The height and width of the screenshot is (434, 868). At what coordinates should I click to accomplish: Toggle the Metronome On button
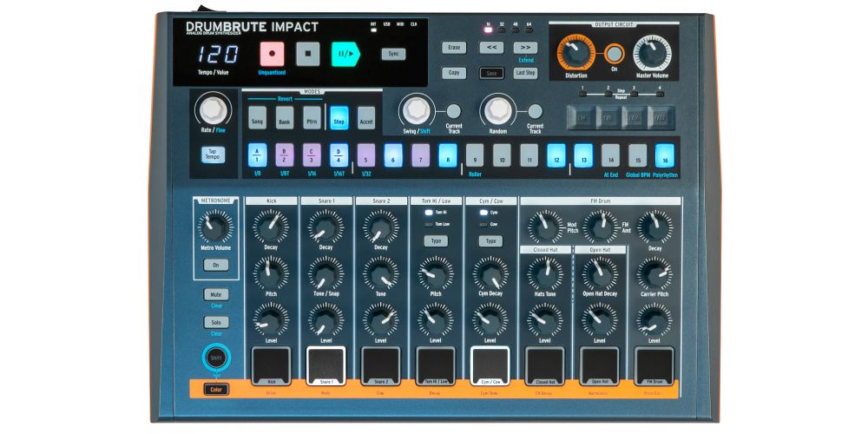pyautogui.click(x=216, y=265)
